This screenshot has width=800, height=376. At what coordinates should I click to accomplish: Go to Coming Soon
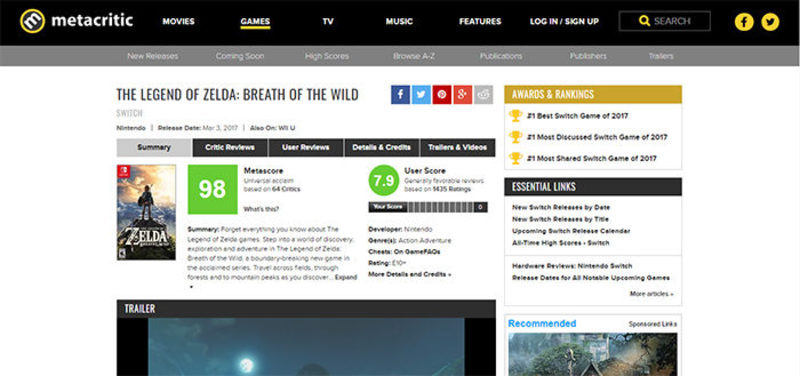(x=240, y=56)
